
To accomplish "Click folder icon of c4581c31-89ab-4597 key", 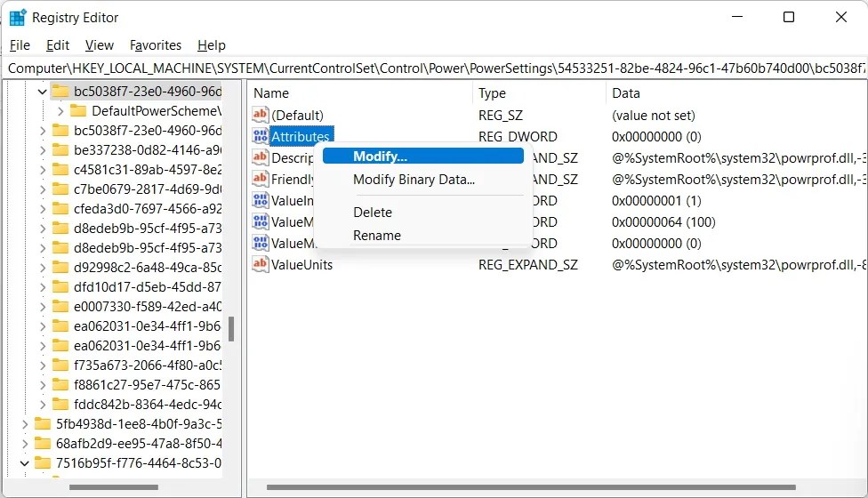I will (60, 169).
